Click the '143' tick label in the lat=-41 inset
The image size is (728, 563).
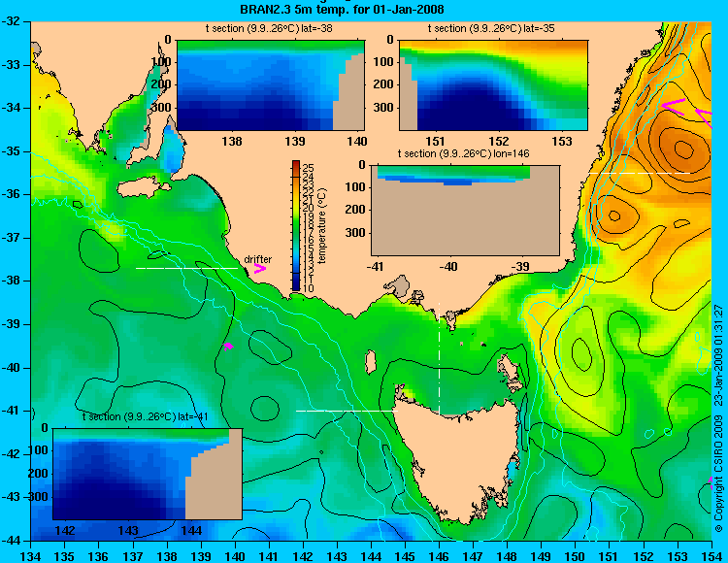(x=128, y=530)
